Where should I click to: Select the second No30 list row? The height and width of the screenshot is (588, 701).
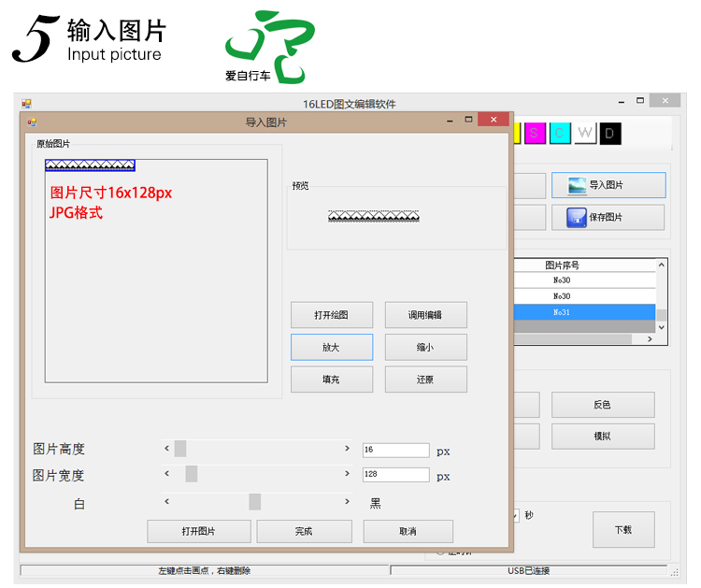[585, 296]
